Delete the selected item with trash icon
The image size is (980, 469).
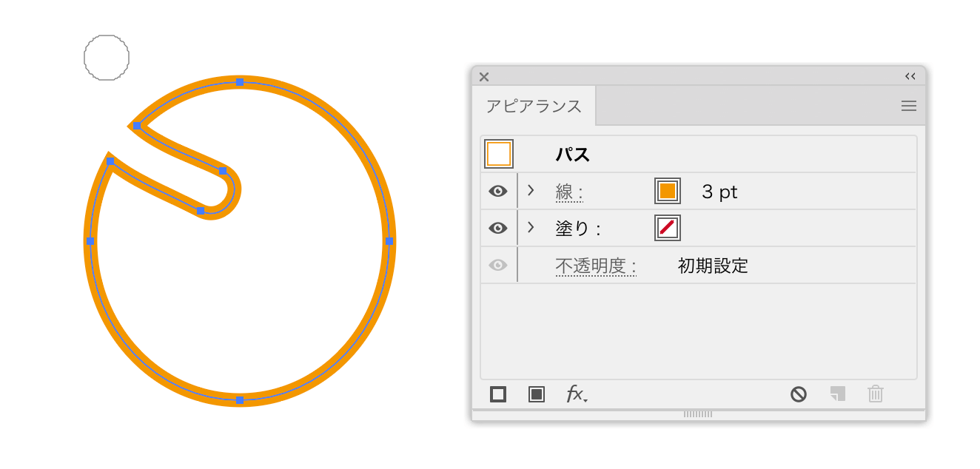click(x=875, y=394)
